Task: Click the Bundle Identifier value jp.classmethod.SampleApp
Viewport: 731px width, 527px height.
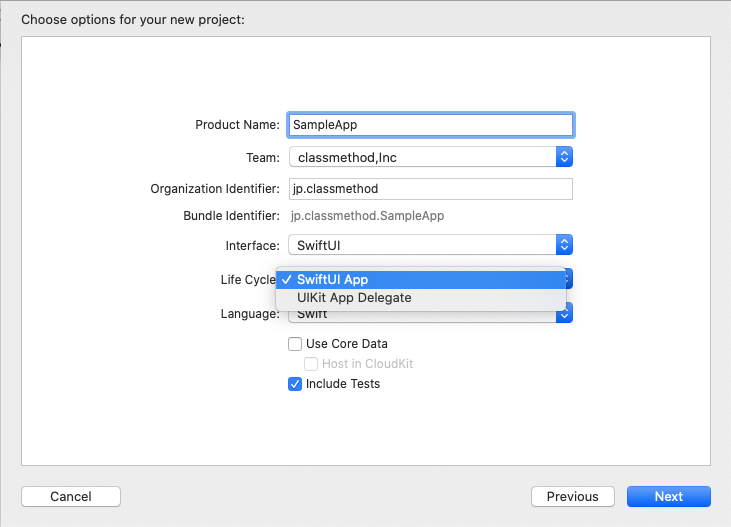Action: pyautogui.click(x=367, y=216)
